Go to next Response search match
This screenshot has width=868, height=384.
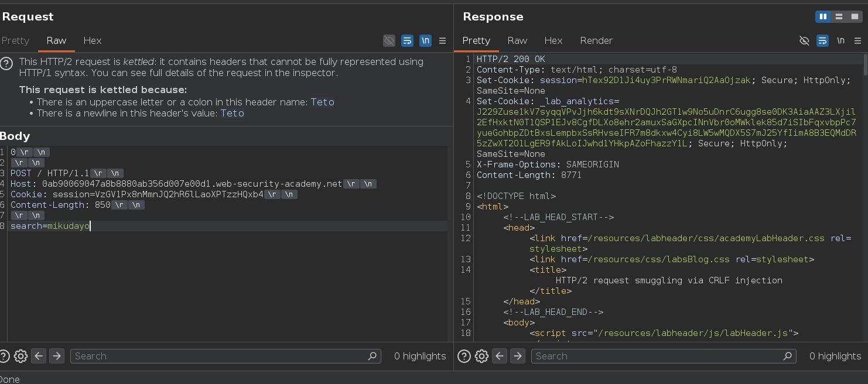pyautogui.click(x=518, y=356)
